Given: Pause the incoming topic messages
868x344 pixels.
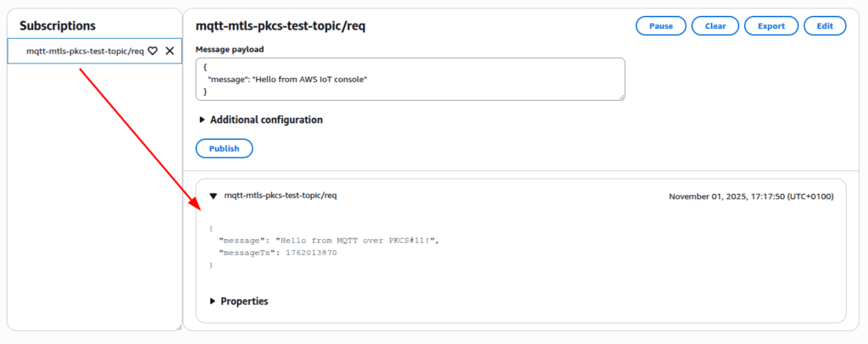Looking at the screenshot, I should (x=660, y=26).
